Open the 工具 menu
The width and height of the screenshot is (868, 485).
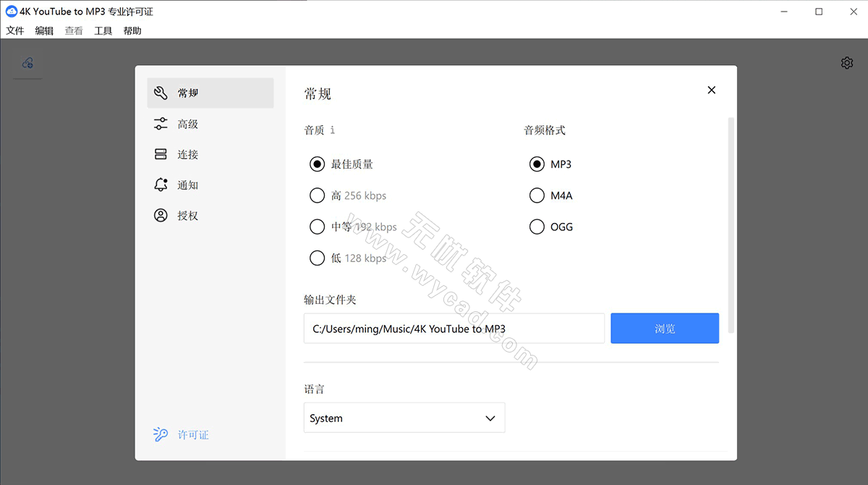pos(103,30)
